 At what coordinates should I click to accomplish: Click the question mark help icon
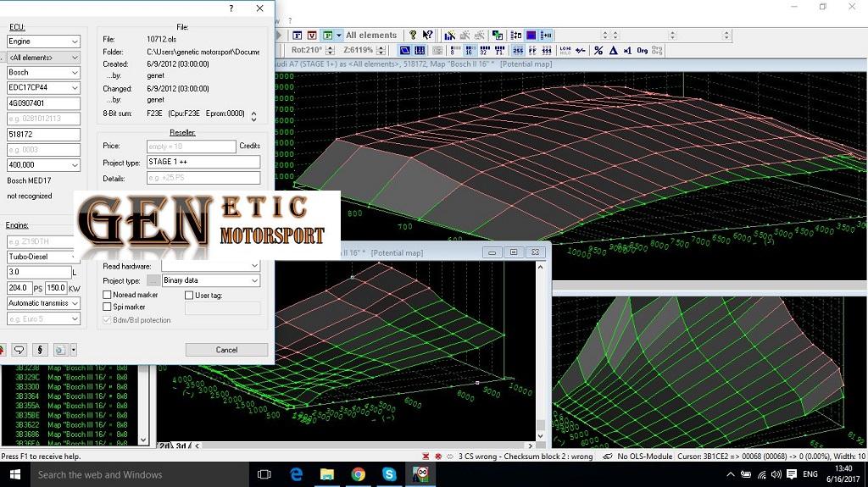(413, 36)
